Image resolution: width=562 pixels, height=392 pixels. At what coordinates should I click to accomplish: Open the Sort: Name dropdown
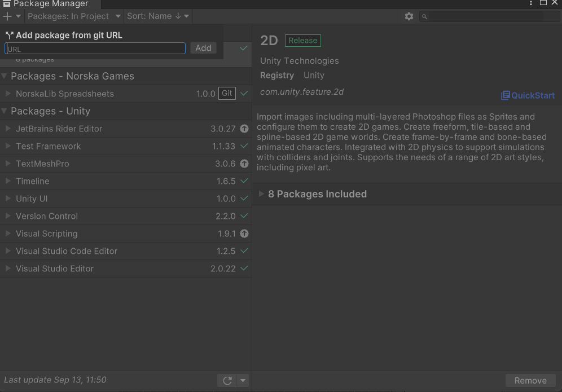(x=158, y=16)
